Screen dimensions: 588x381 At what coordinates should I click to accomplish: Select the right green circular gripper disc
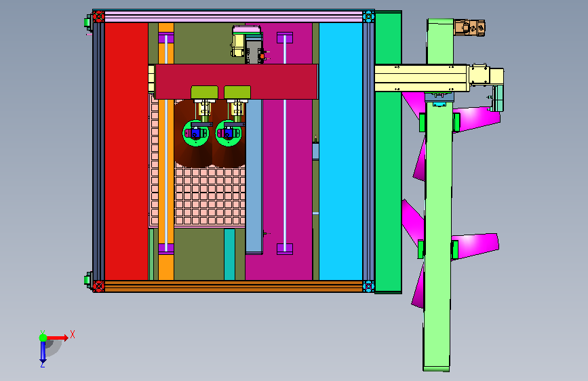click(x=229, y=133)
